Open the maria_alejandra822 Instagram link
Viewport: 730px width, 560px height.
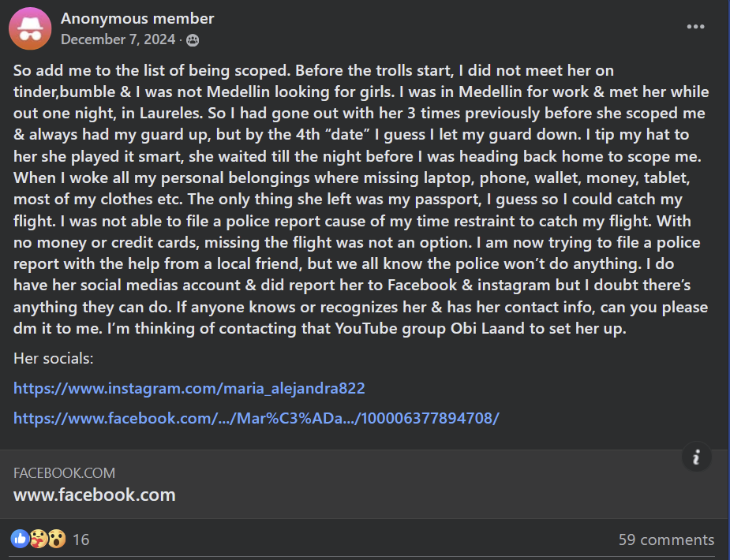click(x=189, y=388)
